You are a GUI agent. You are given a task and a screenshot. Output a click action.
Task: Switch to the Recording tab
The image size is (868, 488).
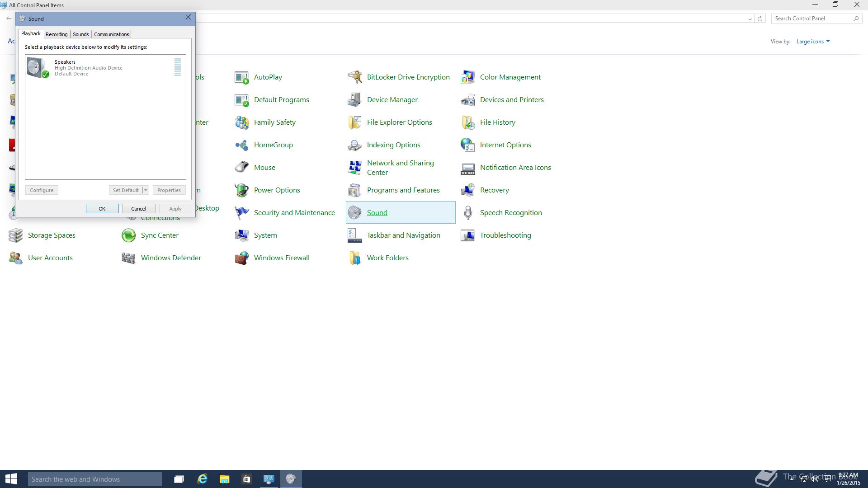57,34
